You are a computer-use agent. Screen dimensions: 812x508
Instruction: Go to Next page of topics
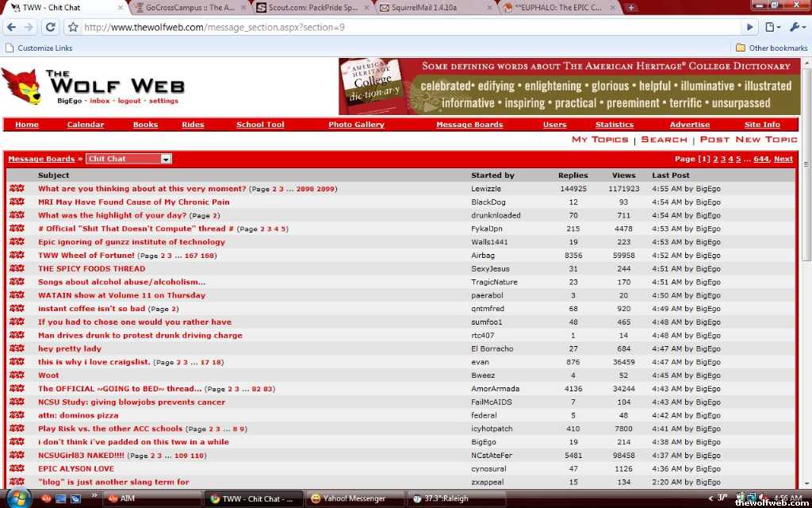tap(783, 159)
